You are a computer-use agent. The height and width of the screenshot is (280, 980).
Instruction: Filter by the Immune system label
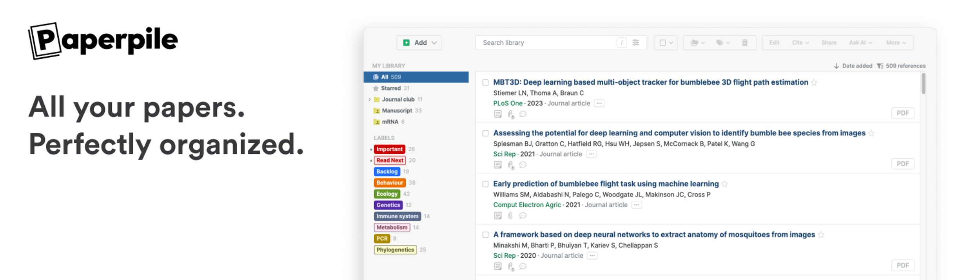(x=397, y=216)
